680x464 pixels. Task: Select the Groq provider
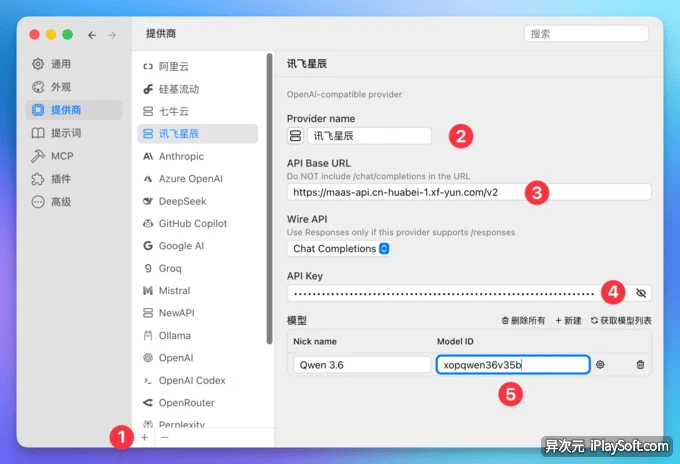click(198, 268)
